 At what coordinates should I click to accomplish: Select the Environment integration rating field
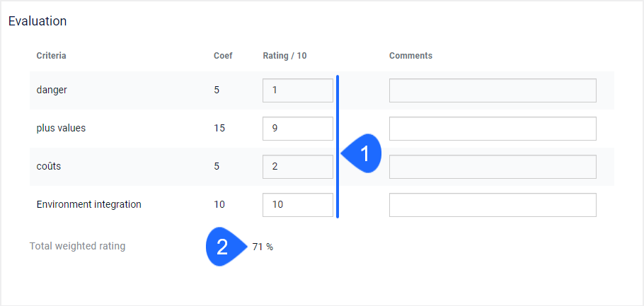pos(298,205)
